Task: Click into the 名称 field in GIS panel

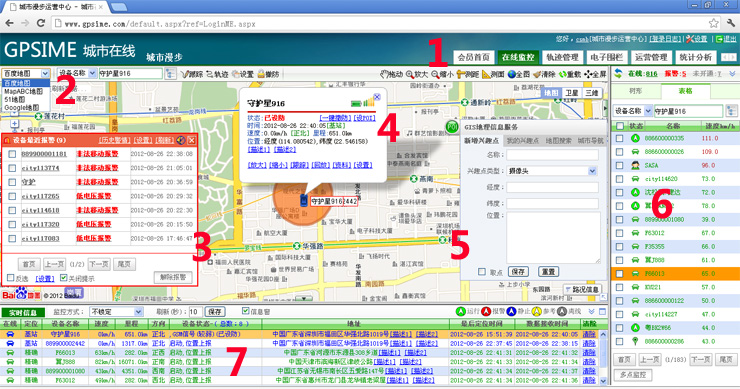Action: (x=552, y=155)
